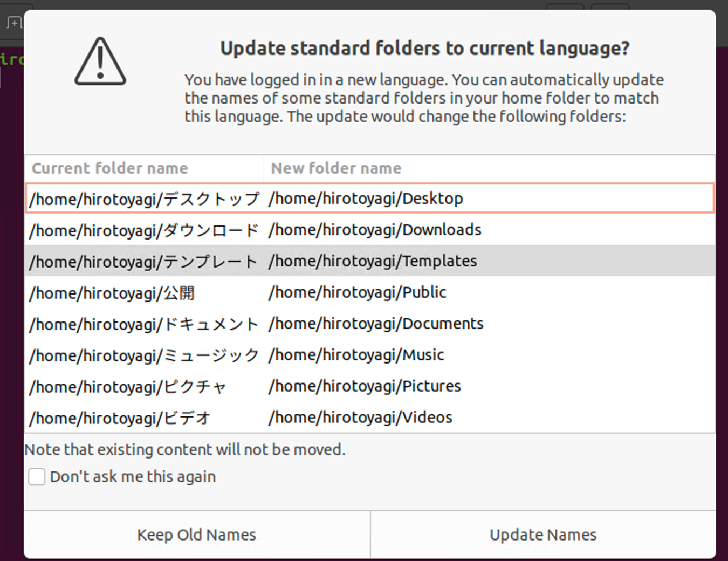This screenshot has height=561, width=728.
Task: Select the Videos folder row
Action: click(x=369, y=418)
